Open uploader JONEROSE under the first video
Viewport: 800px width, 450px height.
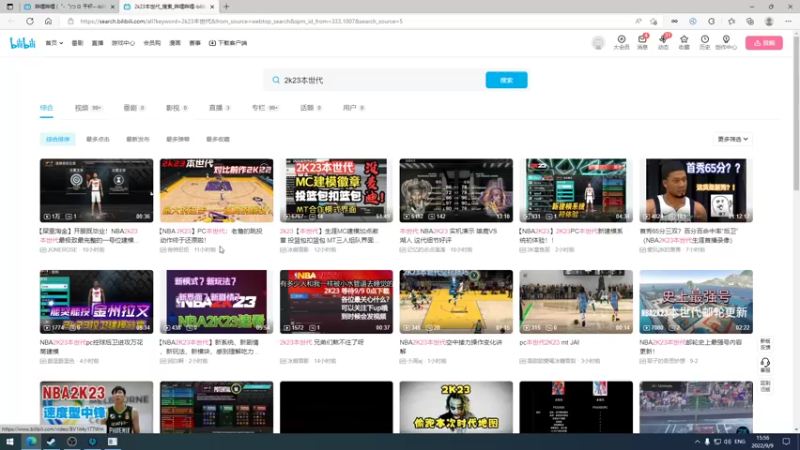click(x=62, y=250)
